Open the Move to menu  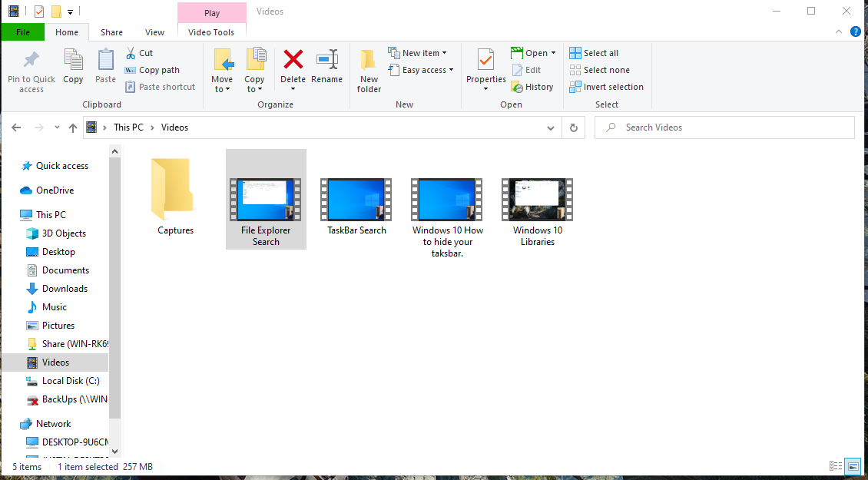click(222, 71)
